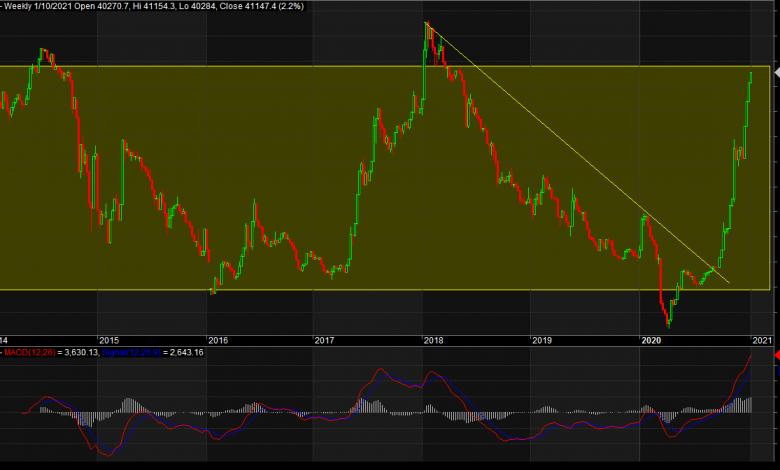
Task: Click the bold 2020 label on the time axis
Action: pyautogui.click(x=650, y=341)
